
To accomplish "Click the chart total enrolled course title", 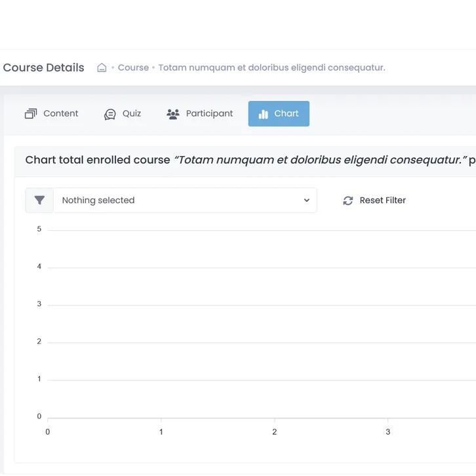I will pyautogui.click(x=249, y=160).
